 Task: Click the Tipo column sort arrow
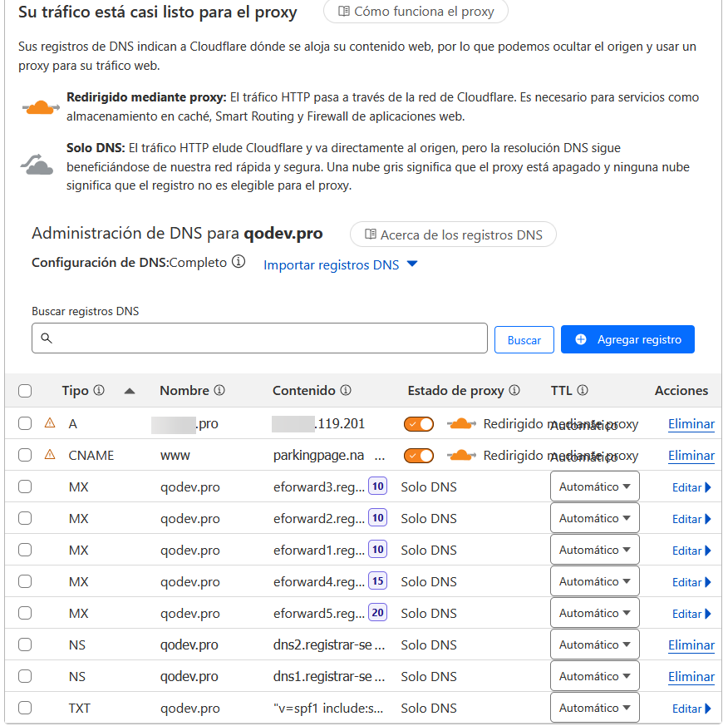[130, 391]
